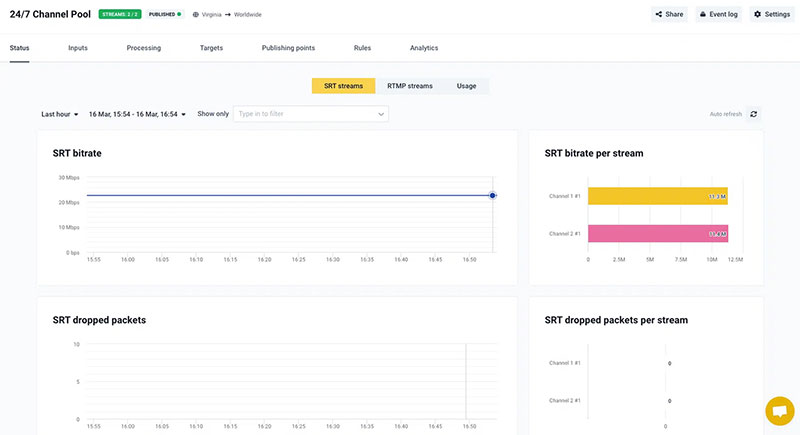Click the blue data point on SRT bitrate chart
Viewport: 800px width, 435px height.
pos(493,196)
